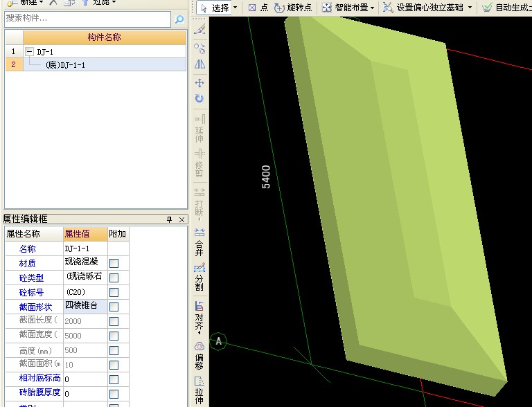Toggle 附加 checkbox for 材质 row
The height and width of the screenshot is (407, 532).
[114, 263]
